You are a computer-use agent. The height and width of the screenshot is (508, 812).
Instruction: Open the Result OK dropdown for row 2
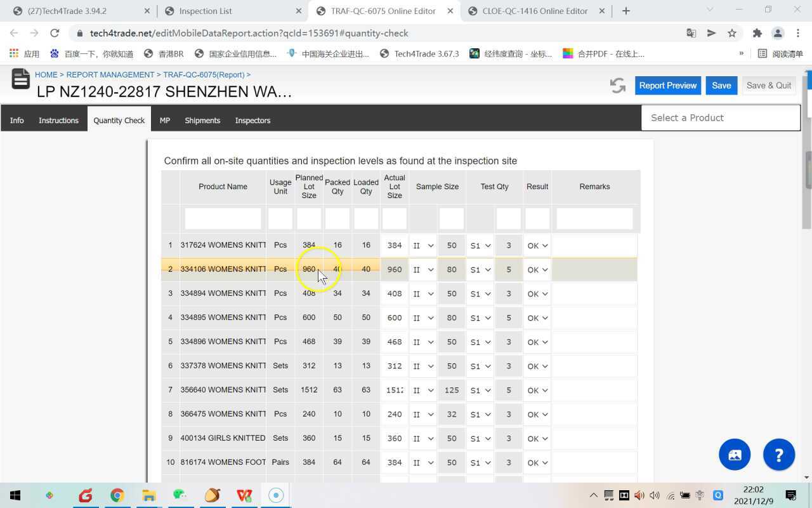coord(537,269)
